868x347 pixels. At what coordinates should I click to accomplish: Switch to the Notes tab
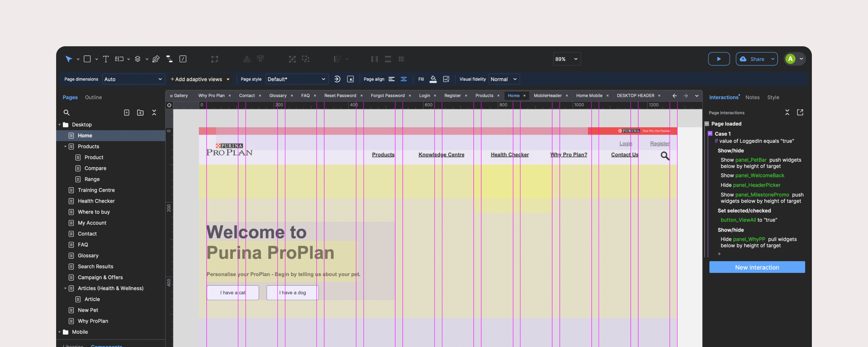click(x=753, y=97)
